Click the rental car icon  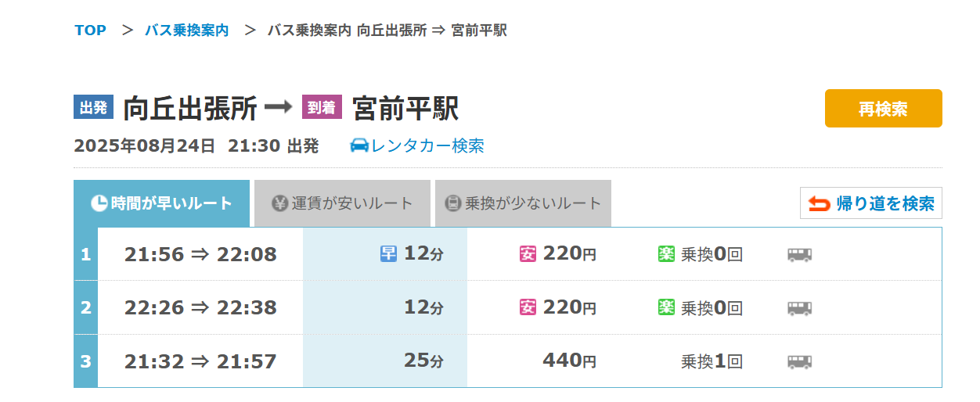(359, 146)
